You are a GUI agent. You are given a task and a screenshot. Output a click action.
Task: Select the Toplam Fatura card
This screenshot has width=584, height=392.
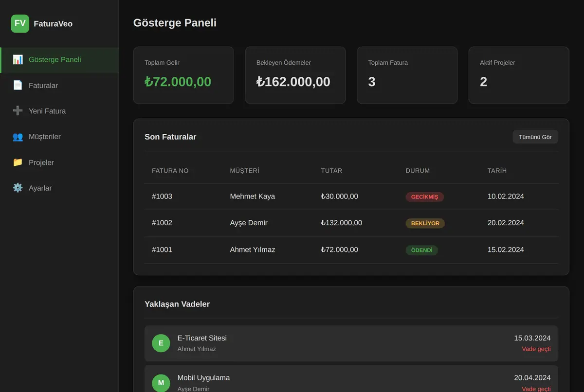pyautogui.click(x=407, y=75)
